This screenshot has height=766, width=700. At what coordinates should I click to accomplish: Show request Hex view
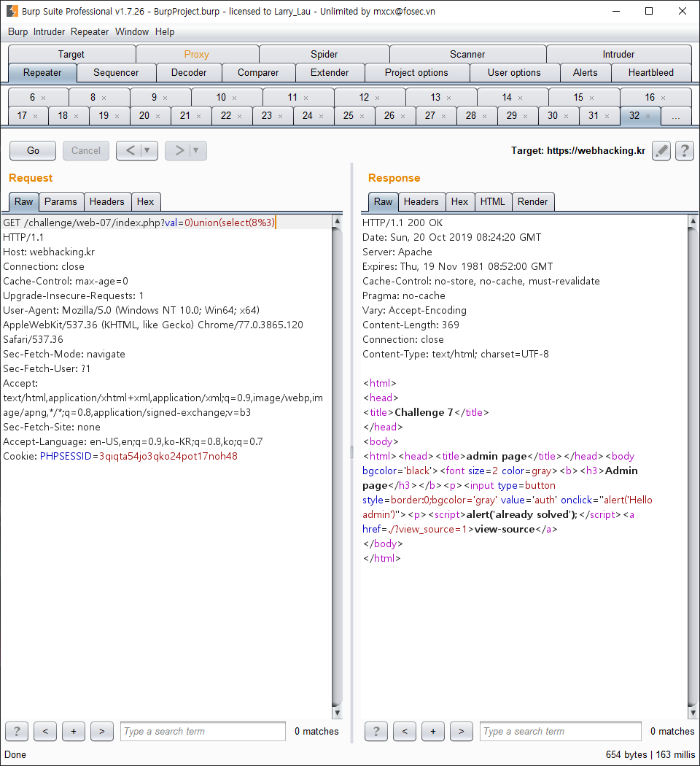145,202
